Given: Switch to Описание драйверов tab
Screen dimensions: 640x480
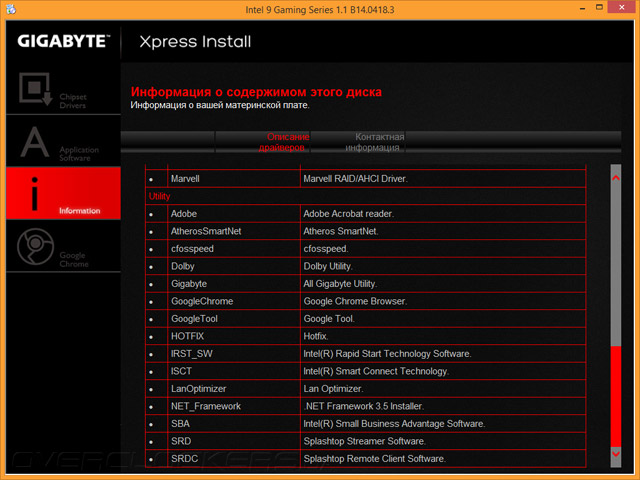Looking at the screenshot, I should coord(263,142).
